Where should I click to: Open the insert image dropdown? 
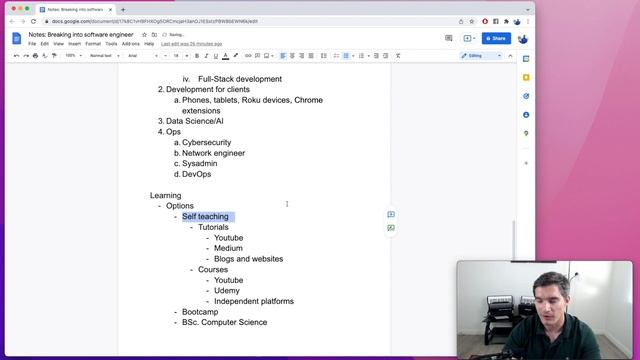[x=268, y=56]
